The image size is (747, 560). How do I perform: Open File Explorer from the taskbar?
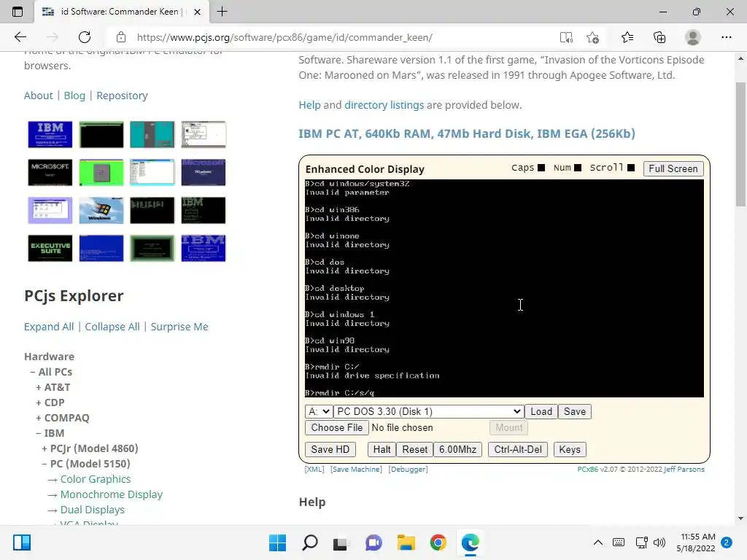click(406, 542)
